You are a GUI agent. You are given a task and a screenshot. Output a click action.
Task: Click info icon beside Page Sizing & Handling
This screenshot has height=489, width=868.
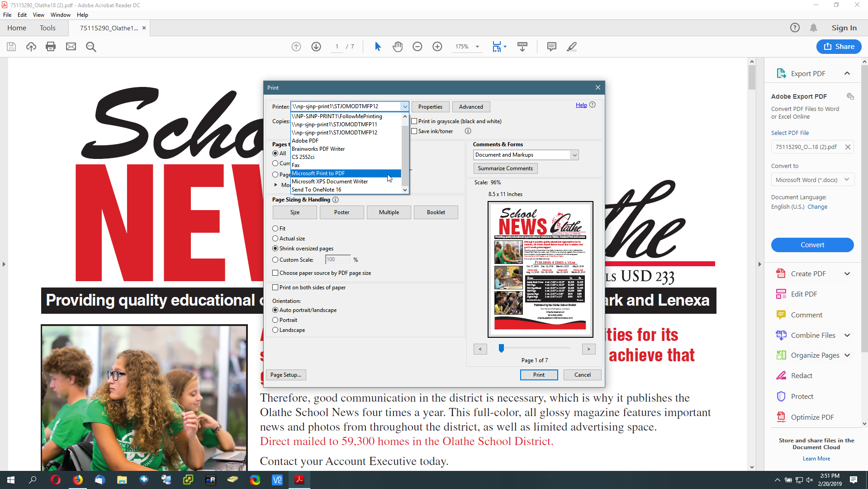coord(336,200)
